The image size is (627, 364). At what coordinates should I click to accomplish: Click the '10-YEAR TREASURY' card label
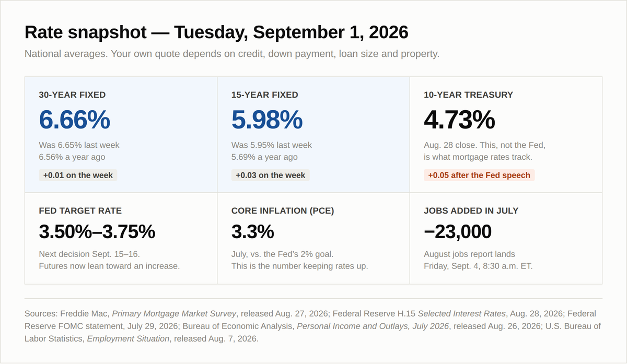tap(468, 95)
